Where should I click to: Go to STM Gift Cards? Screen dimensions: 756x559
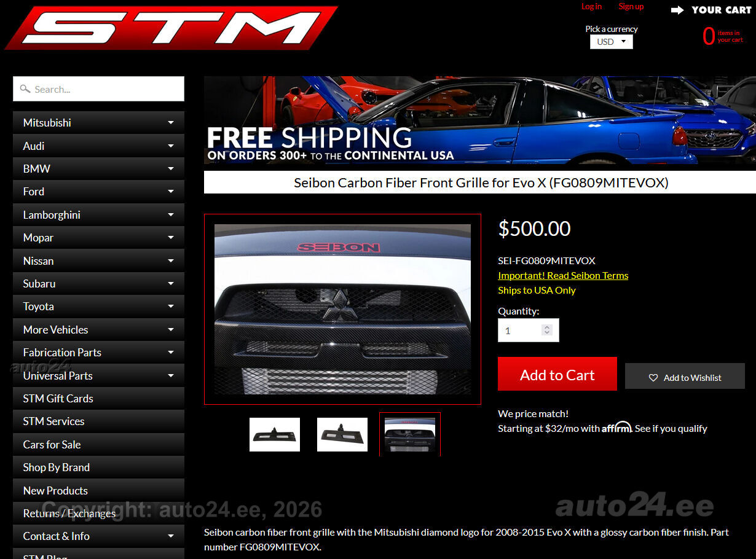coord(98,399)
